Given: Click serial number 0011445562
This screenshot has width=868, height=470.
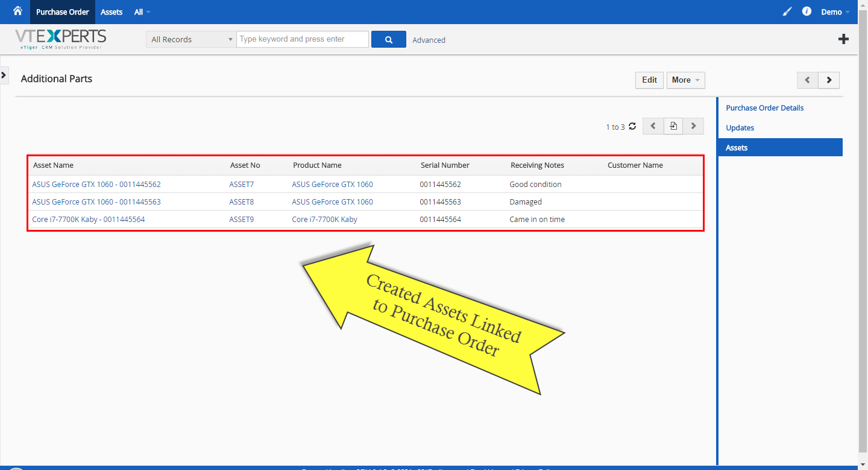Looking at the screenshot, I should point(441,185).
